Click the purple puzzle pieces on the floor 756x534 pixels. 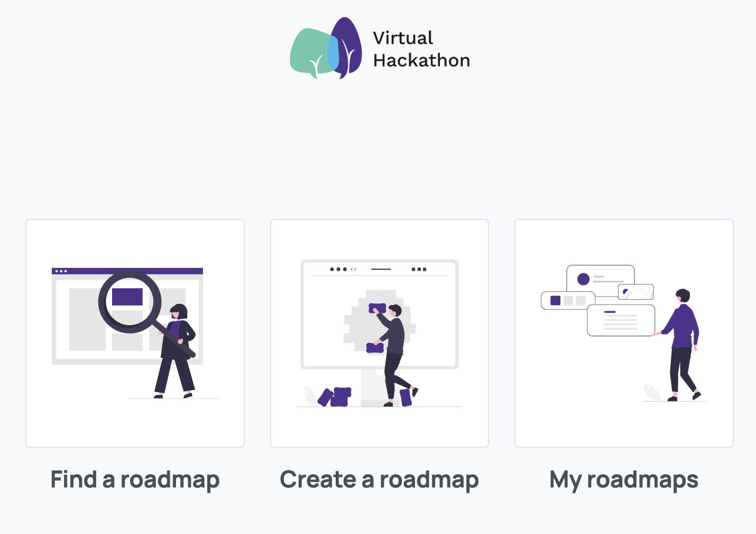click(x=335, y=397)
